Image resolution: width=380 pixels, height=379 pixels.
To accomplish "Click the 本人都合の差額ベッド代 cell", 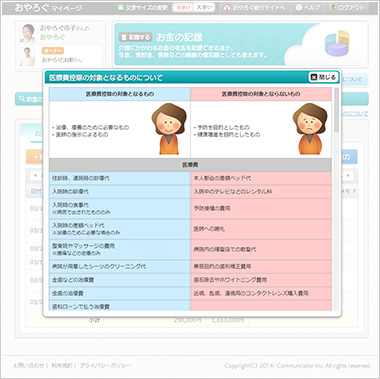I will point(261,178).
